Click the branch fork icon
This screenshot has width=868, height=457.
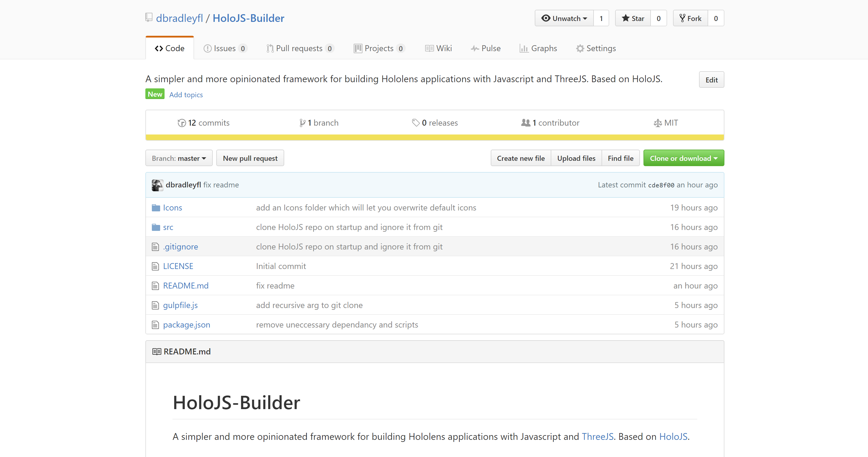click(302, 123)
